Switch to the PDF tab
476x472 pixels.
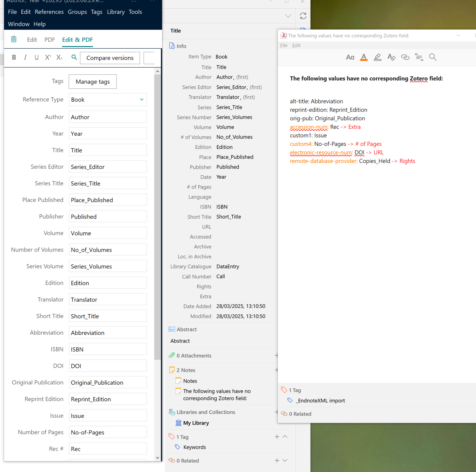click(x=50, y=40)
